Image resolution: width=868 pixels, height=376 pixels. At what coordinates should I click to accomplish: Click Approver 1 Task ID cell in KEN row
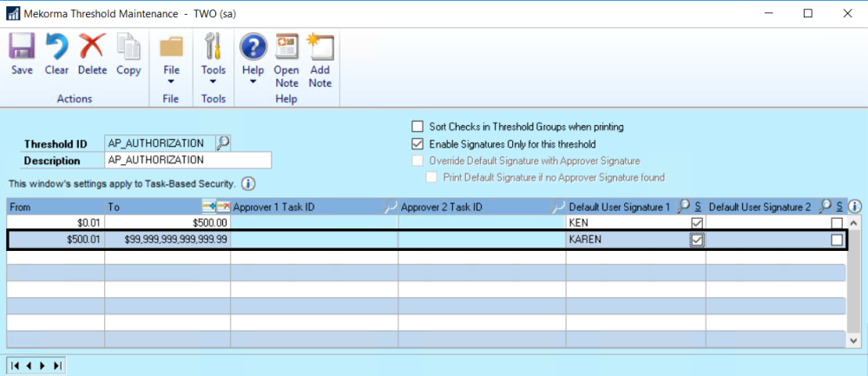[x=314, y=223]
